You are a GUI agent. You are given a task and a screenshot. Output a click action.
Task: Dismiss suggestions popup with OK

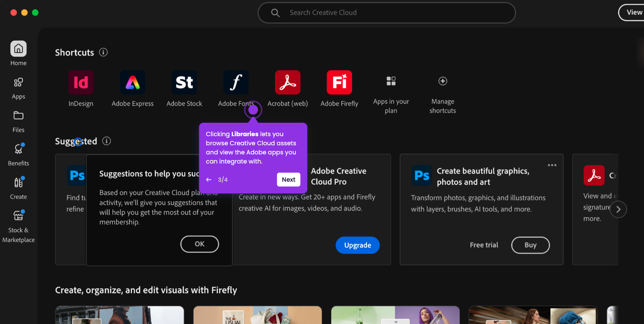(200, 244)
